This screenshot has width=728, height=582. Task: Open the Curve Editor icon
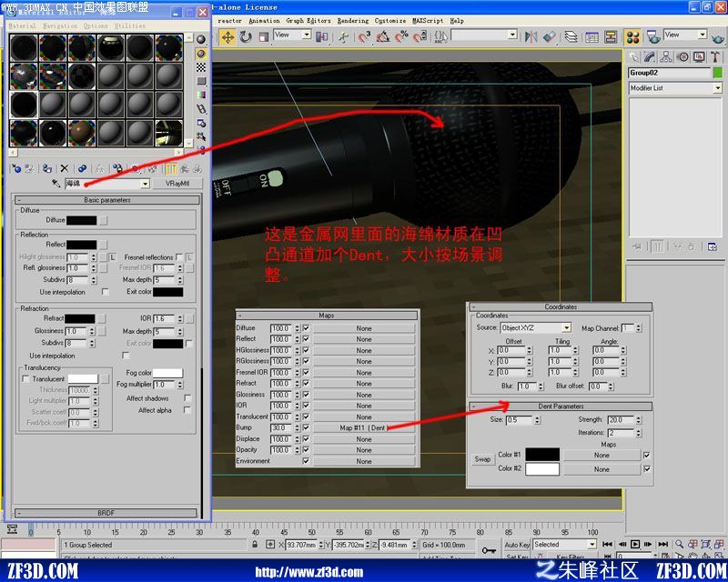tap(592, 36)
